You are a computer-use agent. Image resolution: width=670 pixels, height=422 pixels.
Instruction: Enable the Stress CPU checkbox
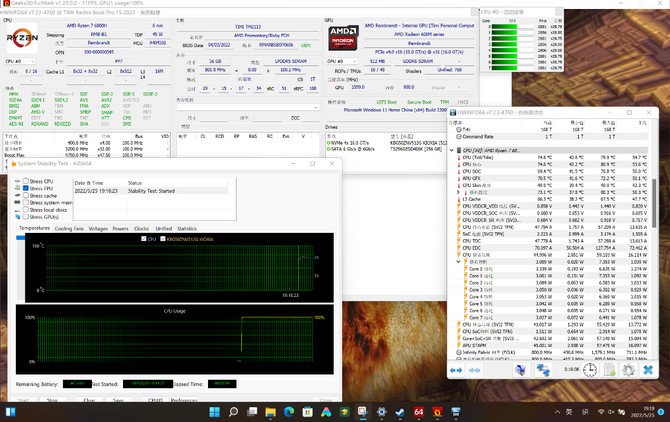[x=26, y=181]
